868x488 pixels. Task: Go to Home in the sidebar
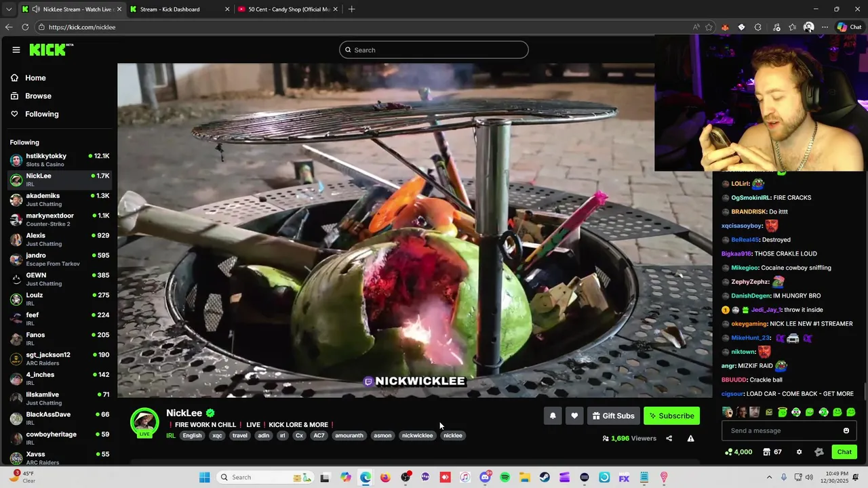pyautogui.click(x=35, y=78)
